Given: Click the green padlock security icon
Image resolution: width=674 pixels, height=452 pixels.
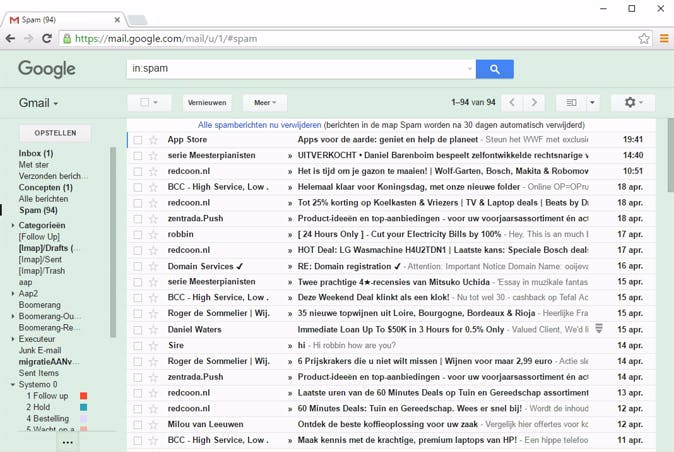Looking at the screenshot, I should [67, 39].
